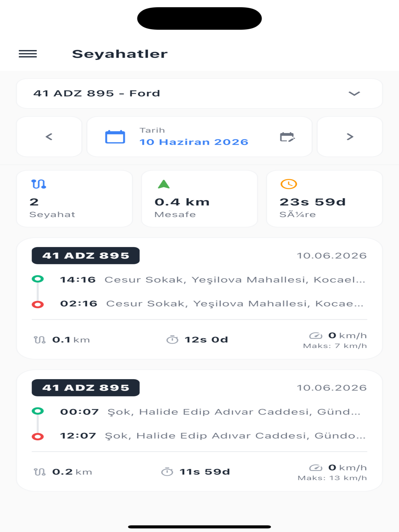Click the dropdown chevron arrow
The height and width of the screenshot is (532, 399).
(x=354, y=93)
